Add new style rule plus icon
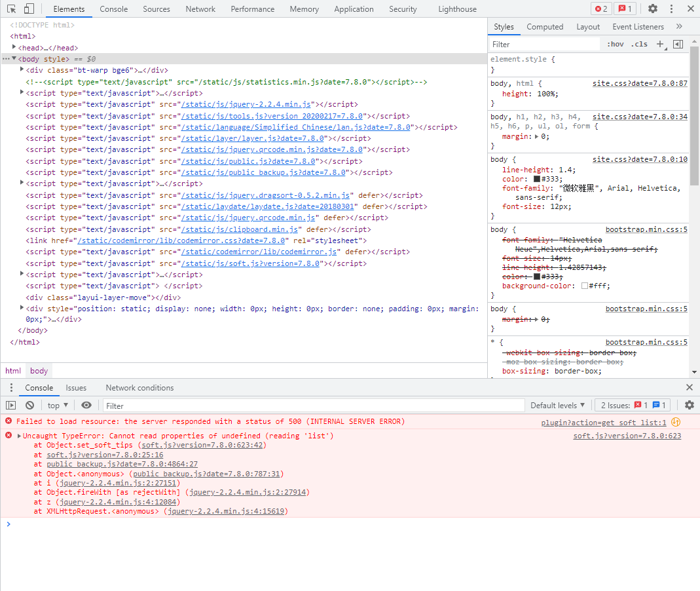Image resolution: width=700 pixels, height=591 pixels. [660, 44]
